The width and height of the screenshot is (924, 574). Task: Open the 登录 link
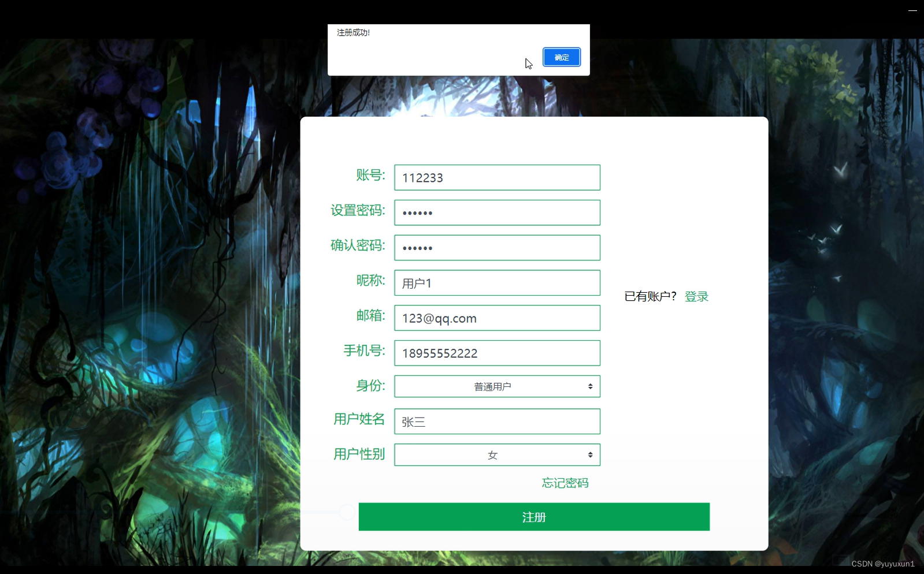pos(696,296)
